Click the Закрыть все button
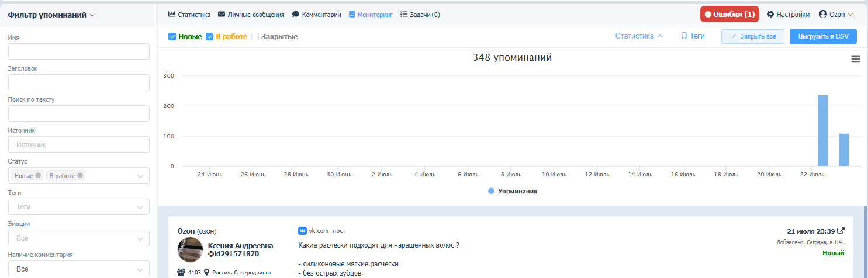The height and width of the screenshot is (278, 868). pyautogui.click(x=753, y=36)
